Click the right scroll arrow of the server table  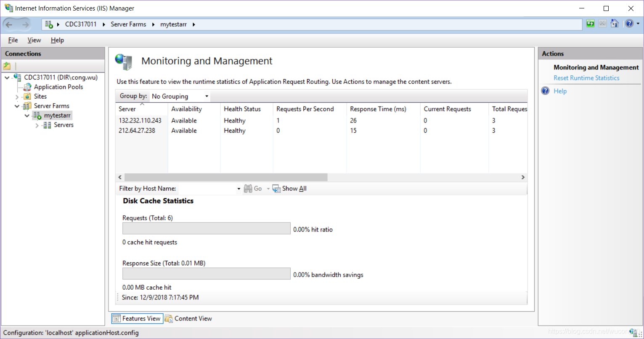point(523,177)
